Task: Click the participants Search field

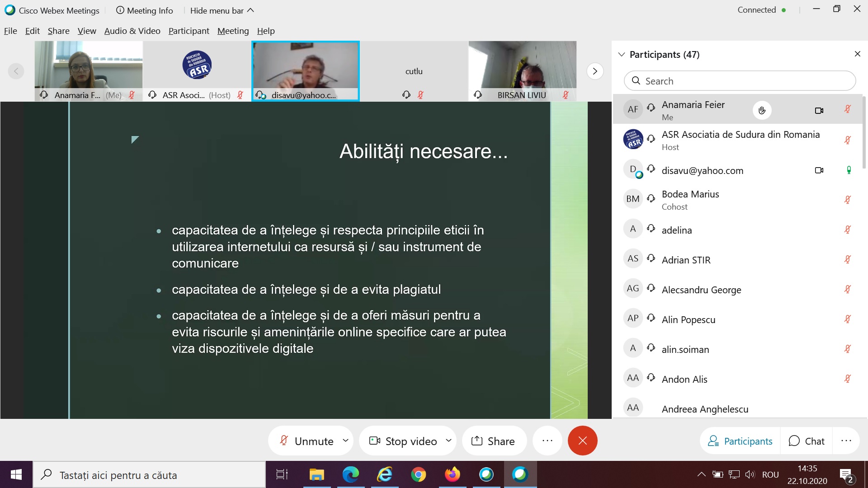Action: (x=740, y=81)
